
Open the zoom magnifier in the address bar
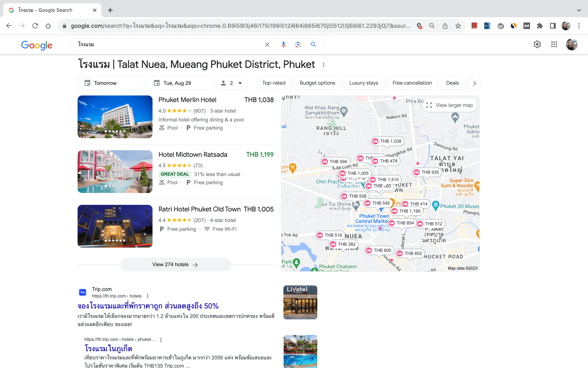tap(432, 26)
